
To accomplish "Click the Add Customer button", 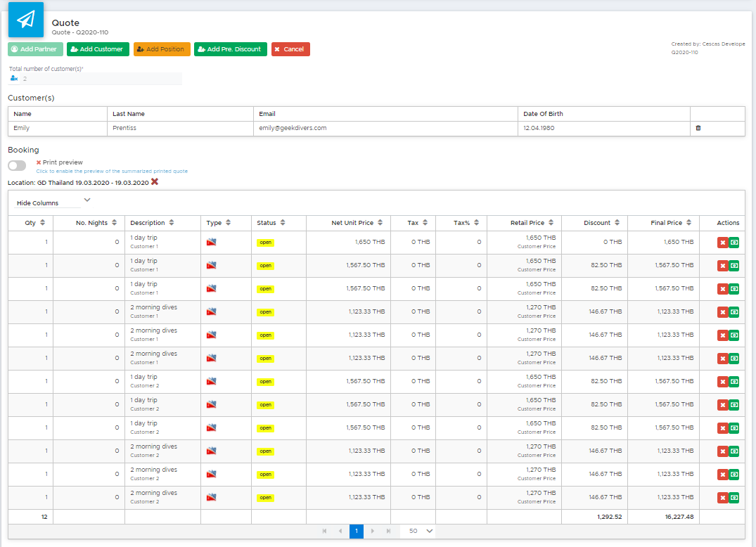I will 98,49.
